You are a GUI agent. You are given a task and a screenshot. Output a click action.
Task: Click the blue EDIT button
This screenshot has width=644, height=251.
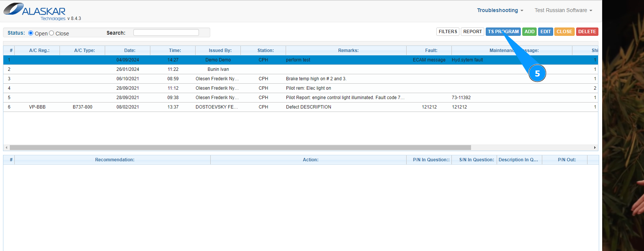click(546, 32)
